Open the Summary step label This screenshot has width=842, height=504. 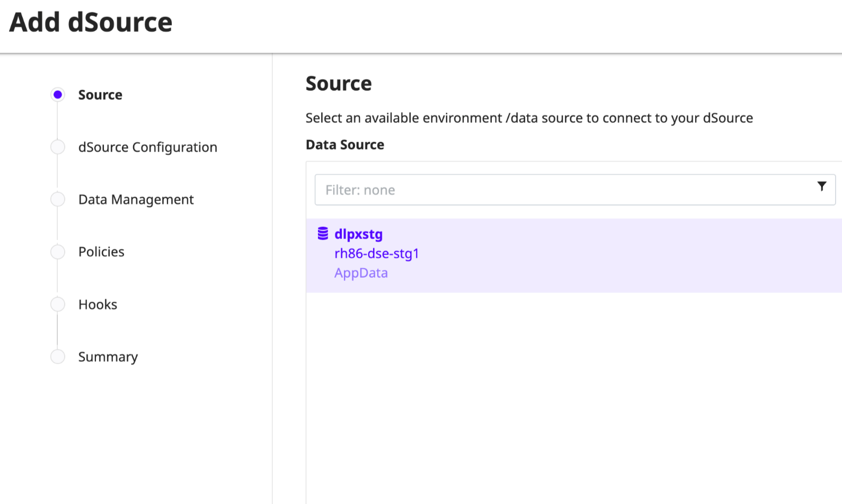108,357
